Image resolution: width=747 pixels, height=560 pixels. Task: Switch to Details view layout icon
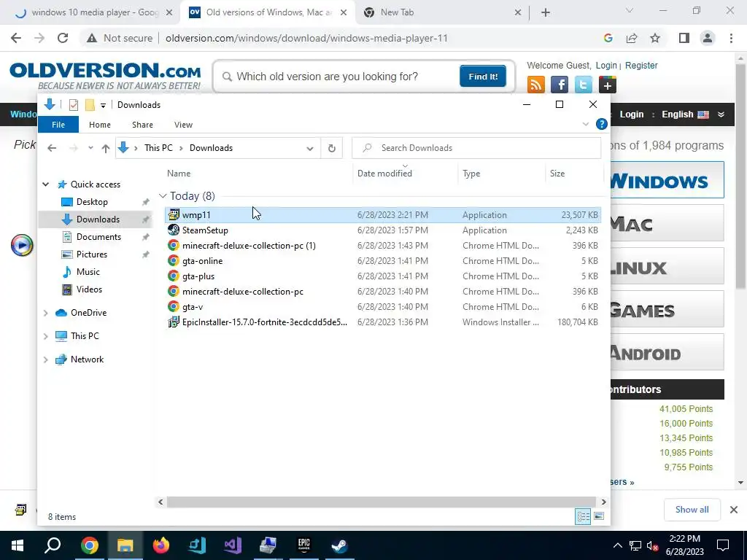click(x=583, y=516)
